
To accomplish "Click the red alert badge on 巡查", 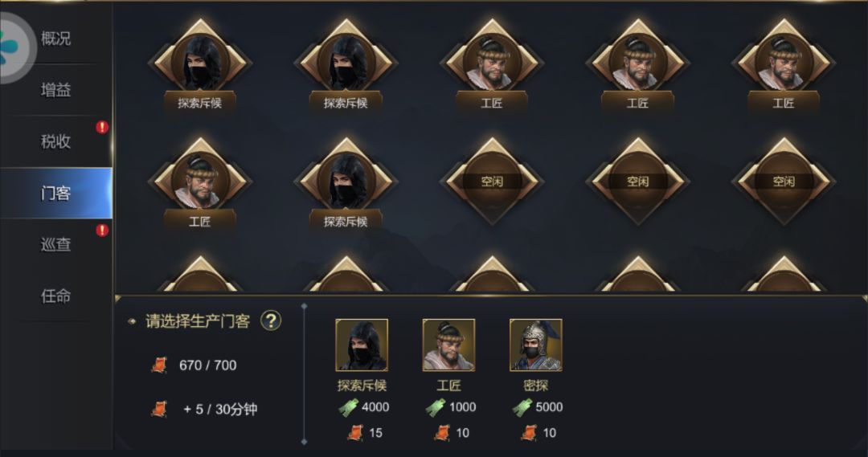I will pyautogui.click(x=102, y=231).
